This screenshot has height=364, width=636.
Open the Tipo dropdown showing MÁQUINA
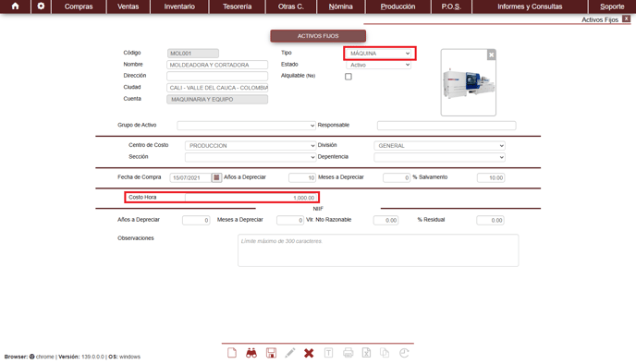click(x=380, y=53)
